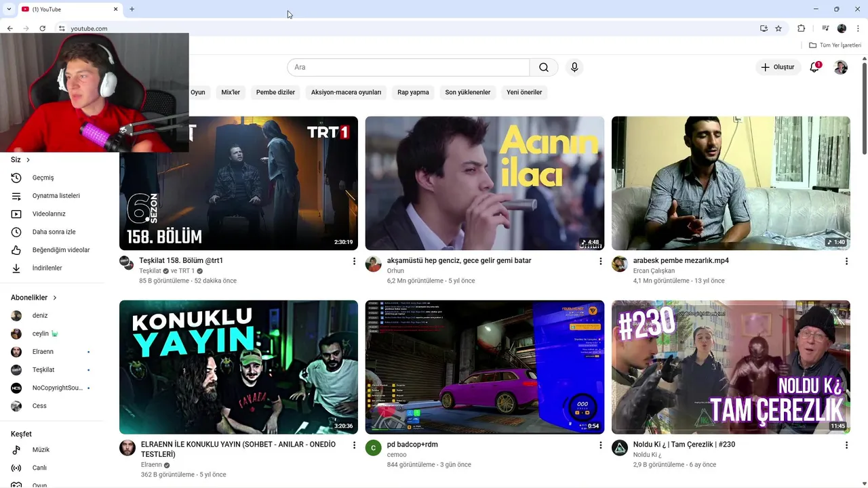The image size is (868, 488).
Task: Play the Acının ilacı video thumbnail
Action: [485, 183]
